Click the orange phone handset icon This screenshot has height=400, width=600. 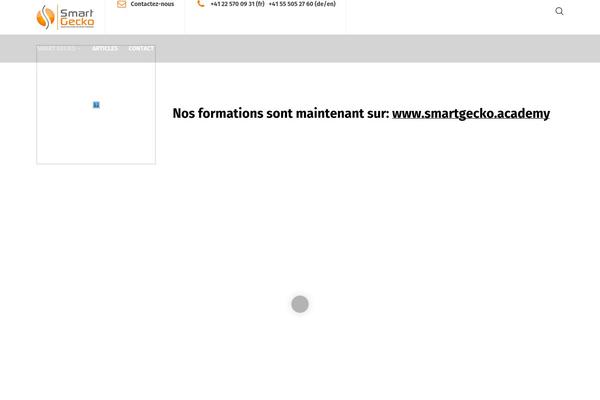point(201,4)
